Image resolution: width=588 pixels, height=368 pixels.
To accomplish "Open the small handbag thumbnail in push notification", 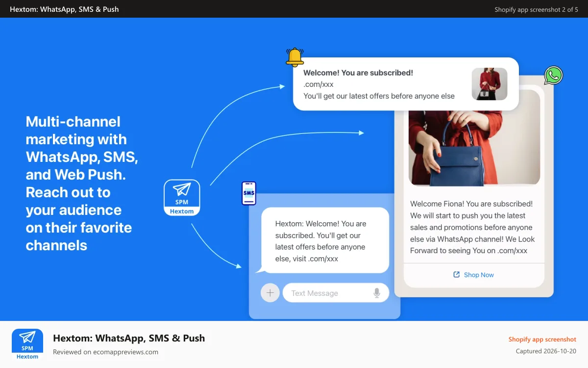I will click(489, 84).
